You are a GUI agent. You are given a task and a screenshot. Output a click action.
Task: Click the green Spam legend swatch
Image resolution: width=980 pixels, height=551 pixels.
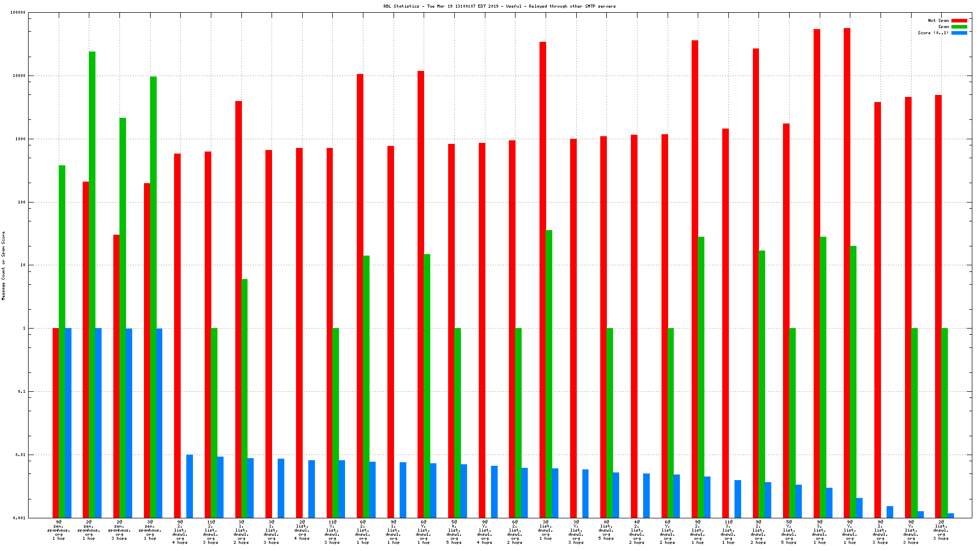point(959,27)
